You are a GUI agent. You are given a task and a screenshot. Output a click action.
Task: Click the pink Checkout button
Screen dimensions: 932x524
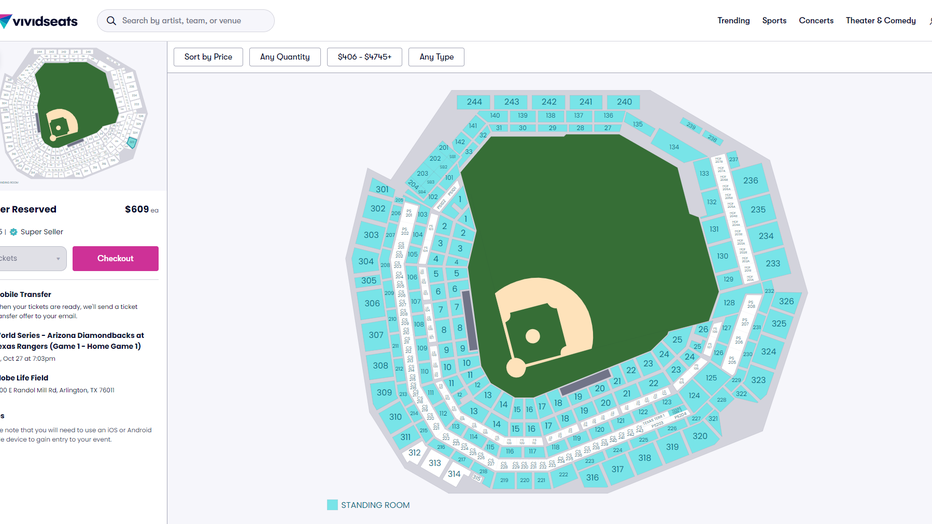(115, 258)
